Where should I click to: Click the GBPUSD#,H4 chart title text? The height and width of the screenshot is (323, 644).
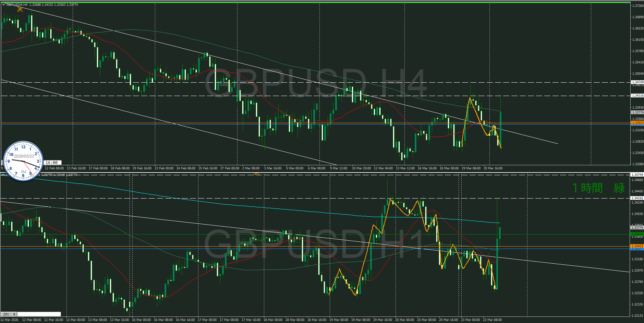pyautogui.click(x=17, y=5)
